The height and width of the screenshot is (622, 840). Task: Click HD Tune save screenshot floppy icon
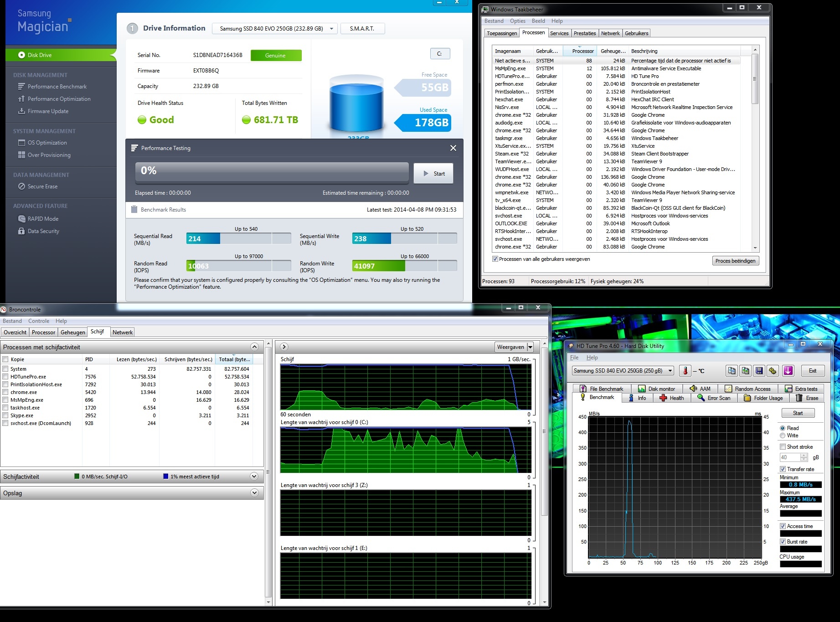(x=759, y=371)
